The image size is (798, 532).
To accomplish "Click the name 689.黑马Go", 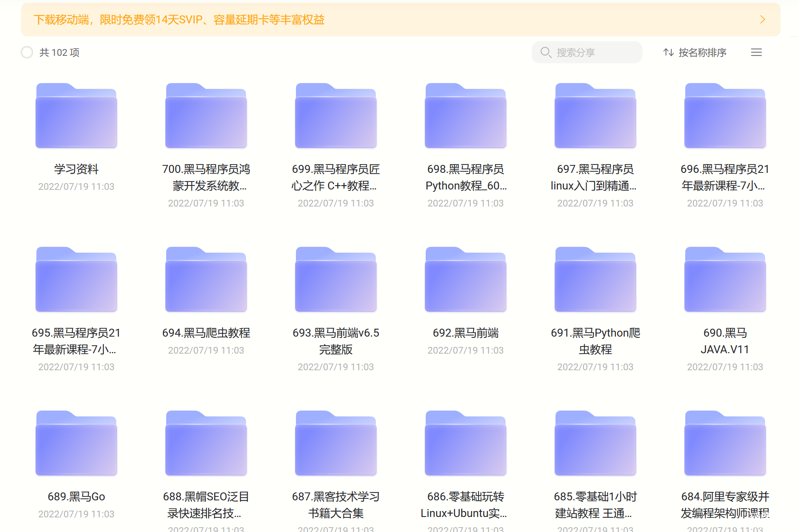I will 76,497.
